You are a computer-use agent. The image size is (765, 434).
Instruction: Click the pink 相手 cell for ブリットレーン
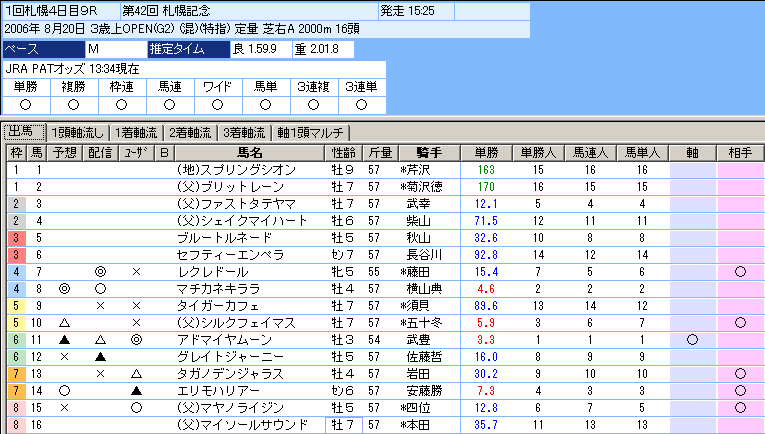coord(740,187)
